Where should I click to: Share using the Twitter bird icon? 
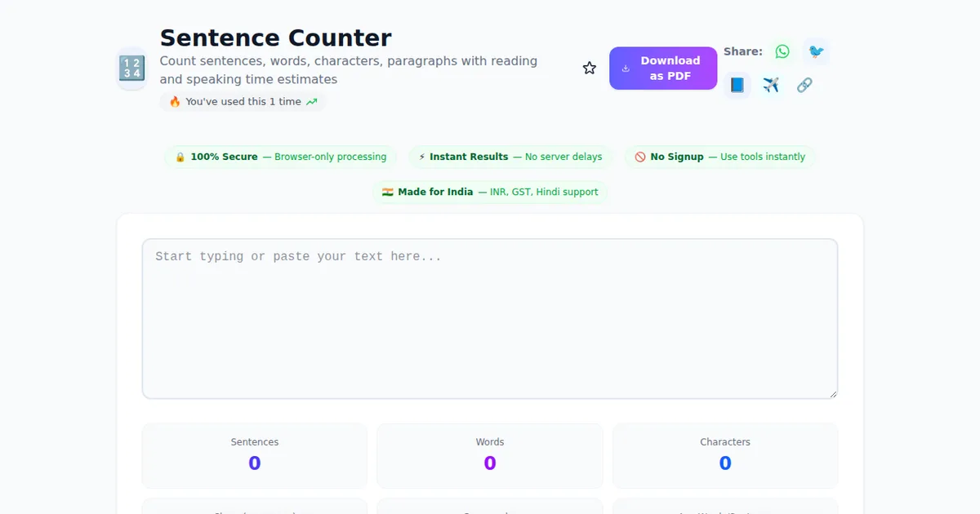click(816, 51)
